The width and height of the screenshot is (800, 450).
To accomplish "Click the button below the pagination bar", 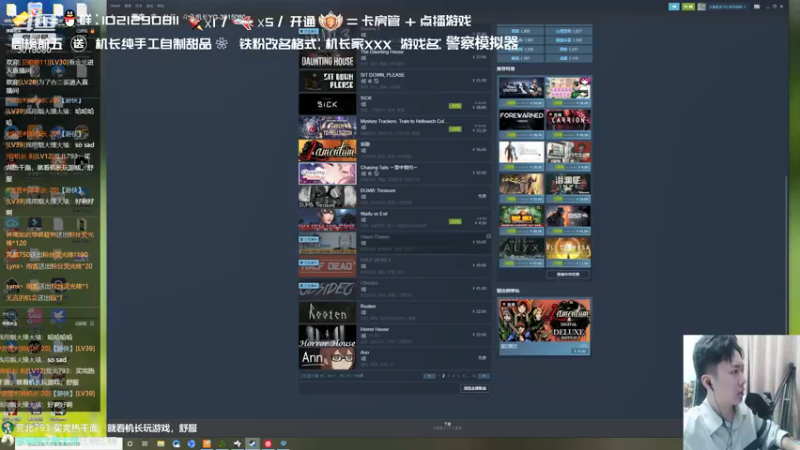I will (474, 388).
